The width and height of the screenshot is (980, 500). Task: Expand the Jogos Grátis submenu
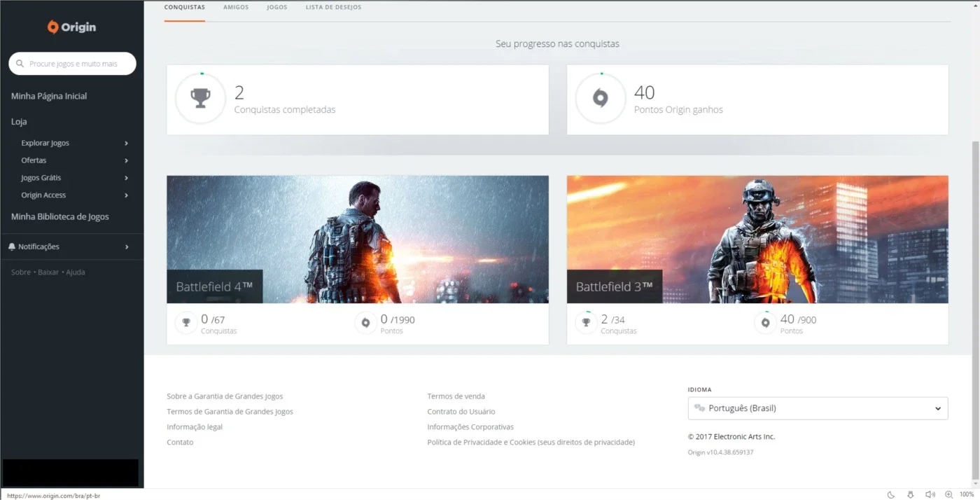(x=127, y=178)
